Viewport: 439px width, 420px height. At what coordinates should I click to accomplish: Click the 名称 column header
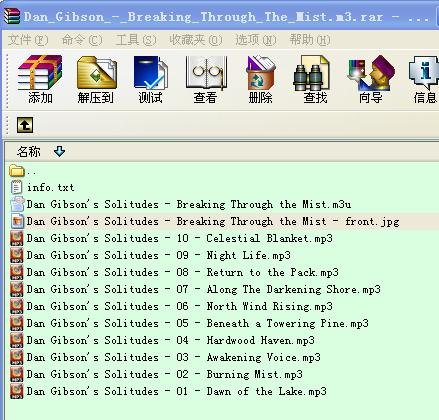[29, 152]
